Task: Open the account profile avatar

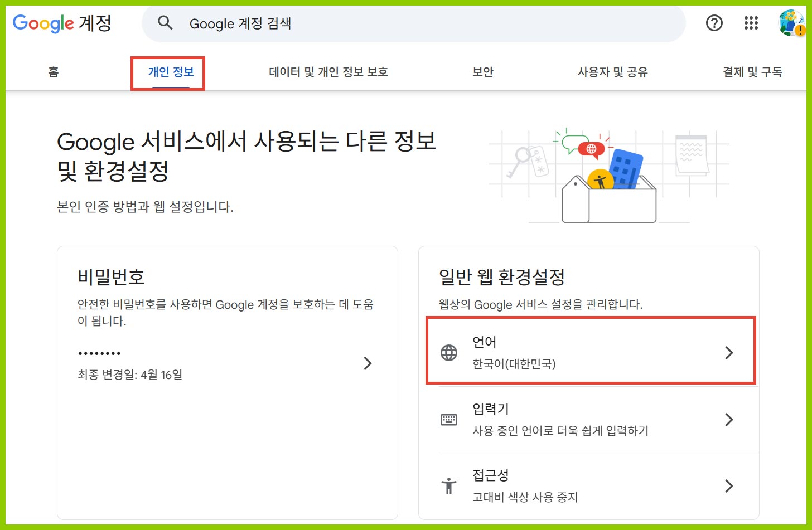Action: [x=791, y=23]
